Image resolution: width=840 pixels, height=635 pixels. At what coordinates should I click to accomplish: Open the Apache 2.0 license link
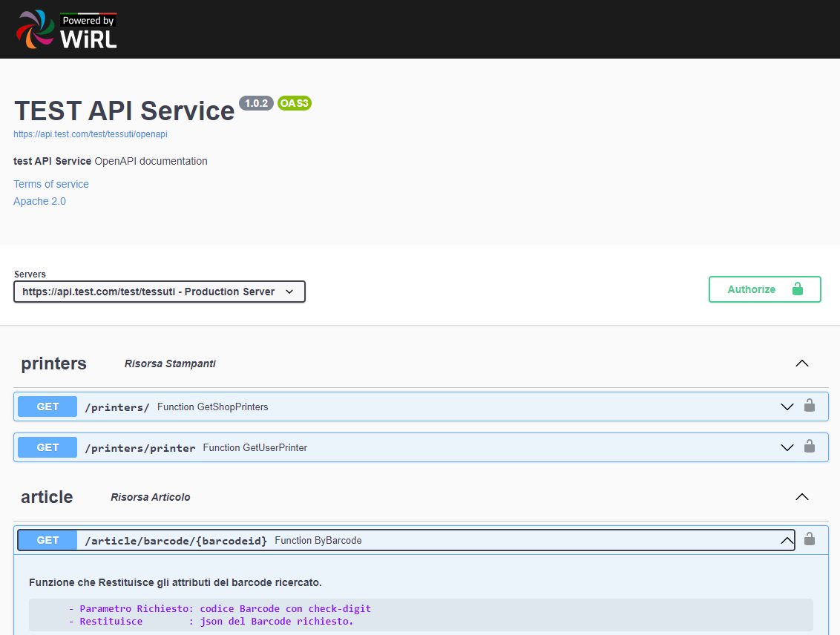tap(39, 201)
